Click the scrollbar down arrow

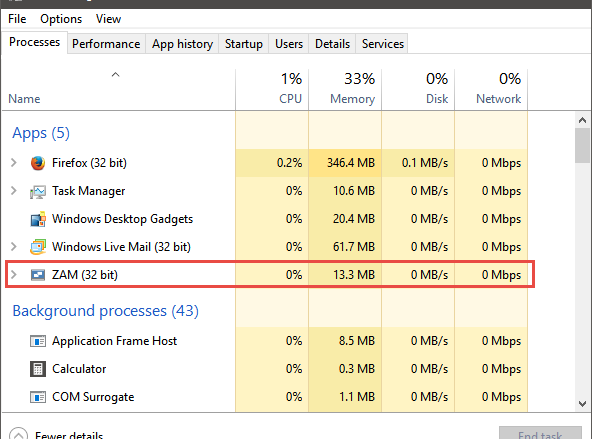click(582, 404)
